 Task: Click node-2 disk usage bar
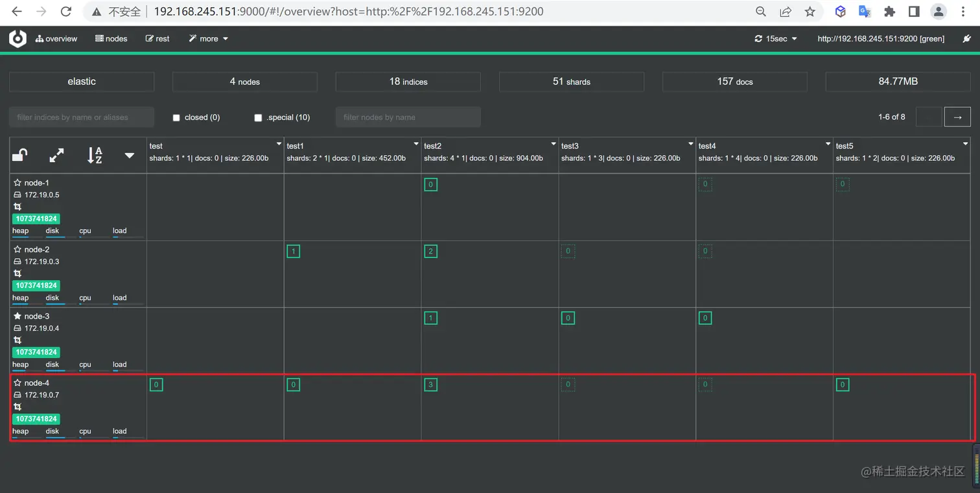click(x=61, y=304)
